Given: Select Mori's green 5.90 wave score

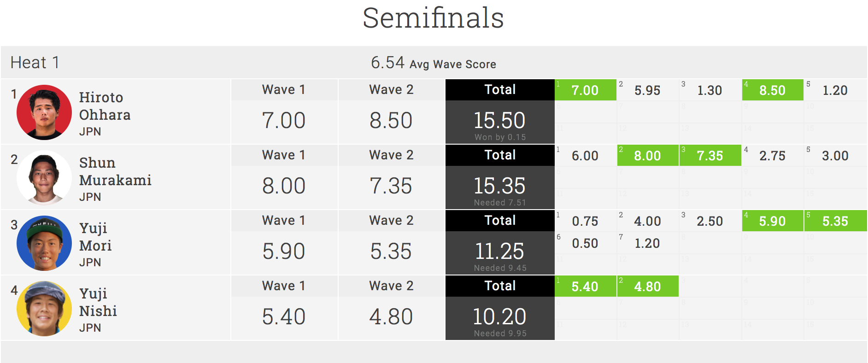Looking at the screenshot, I should click(x=772, y=221).
